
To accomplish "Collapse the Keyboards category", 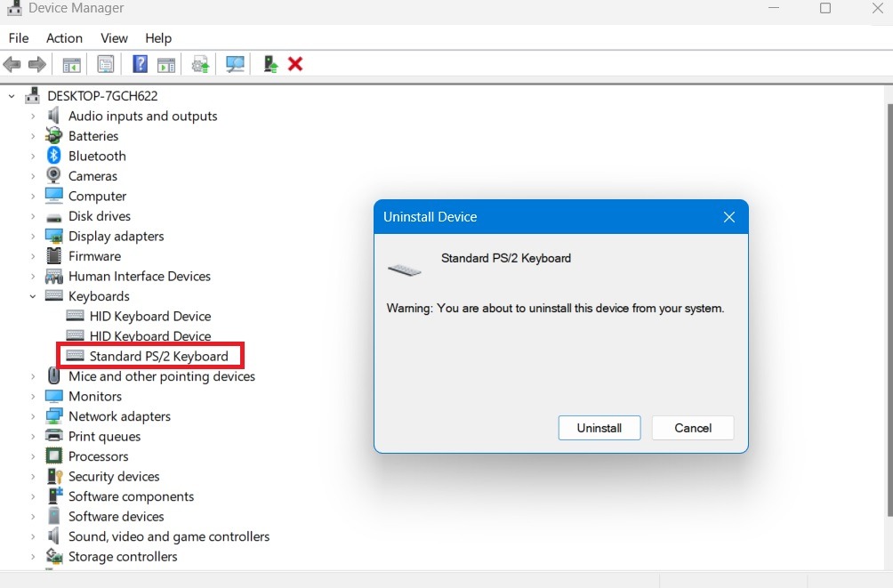I will (33, 295).
